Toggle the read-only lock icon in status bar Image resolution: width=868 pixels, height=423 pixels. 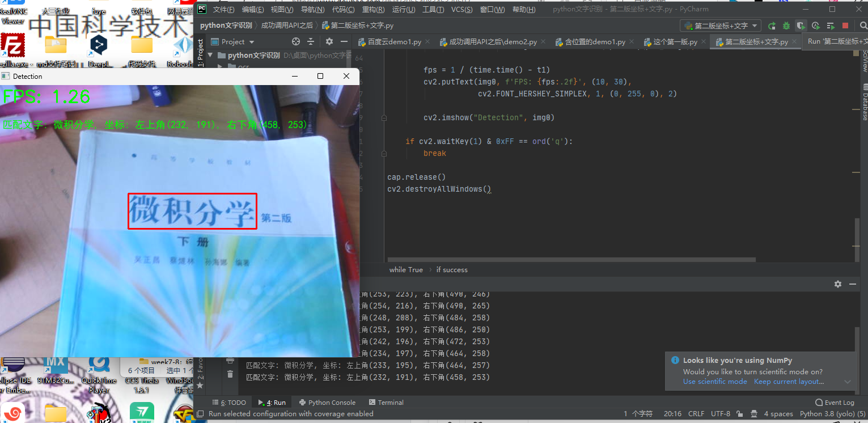[x=740, y=414]
